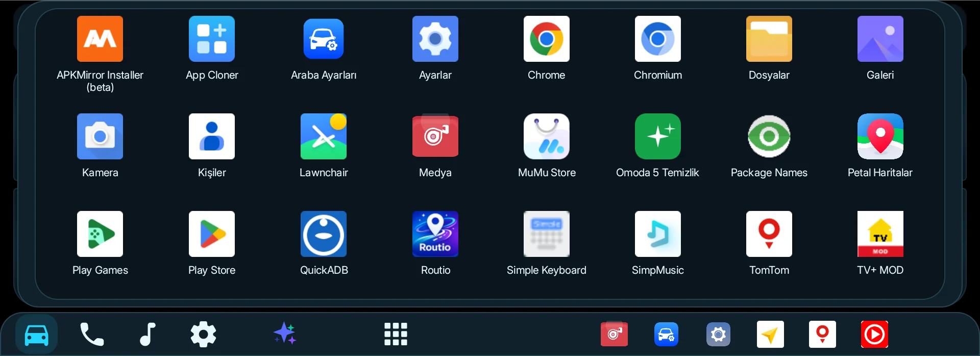Open yellow navigation arrow shortcut in dock
This screenshot has height=356, width=980.
(x=770, y=334)
